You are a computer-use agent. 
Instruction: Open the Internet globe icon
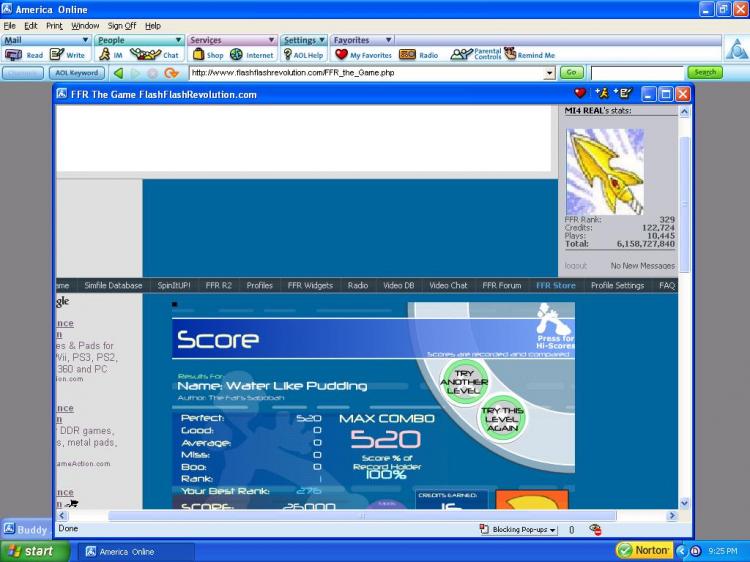pos(236,55)
